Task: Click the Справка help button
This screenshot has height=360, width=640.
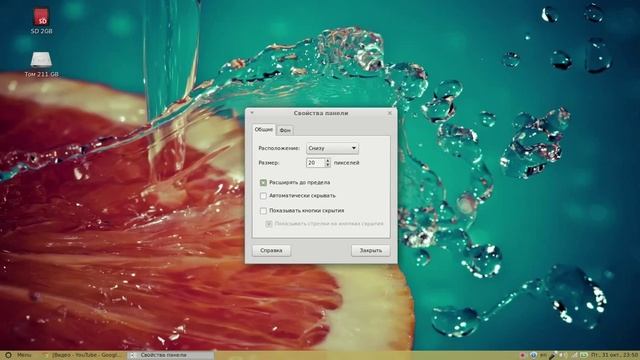Action: coord(271,251)
